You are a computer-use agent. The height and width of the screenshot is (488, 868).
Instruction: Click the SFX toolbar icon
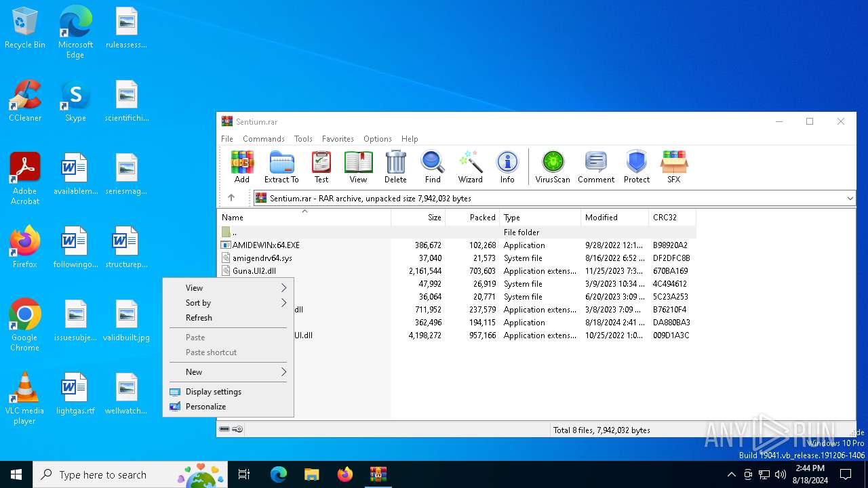pyautogui.click(x=674, y=167)
